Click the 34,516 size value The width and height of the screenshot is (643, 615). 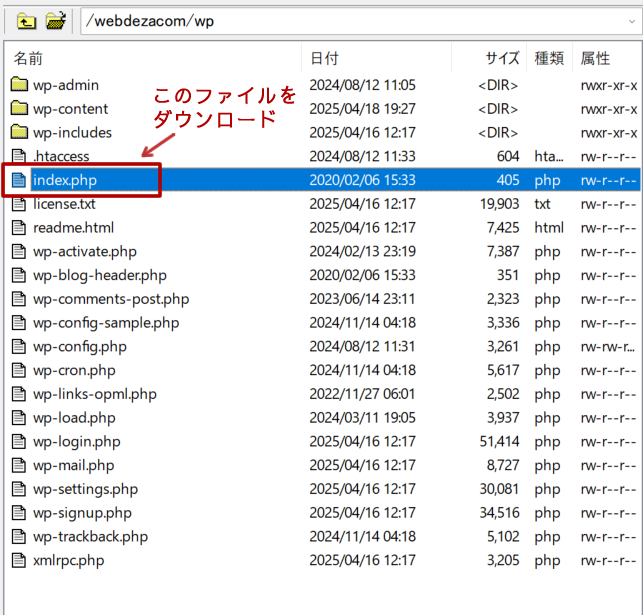tap(499, 513)
